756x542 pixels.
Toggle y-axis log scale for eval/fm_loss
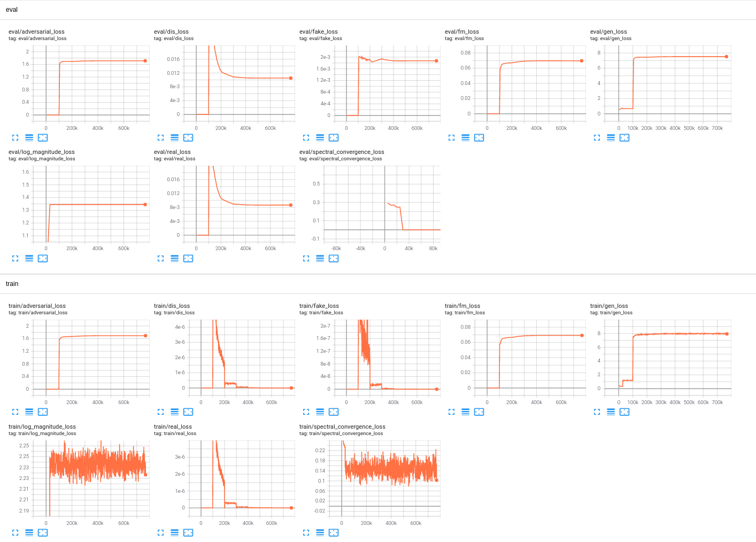465,138
